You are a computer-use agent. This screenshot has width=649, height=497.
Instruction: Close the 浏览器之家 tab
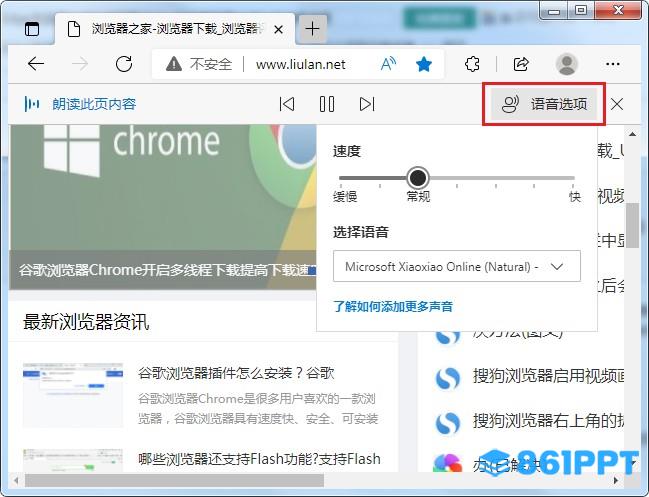coord(279,29)
